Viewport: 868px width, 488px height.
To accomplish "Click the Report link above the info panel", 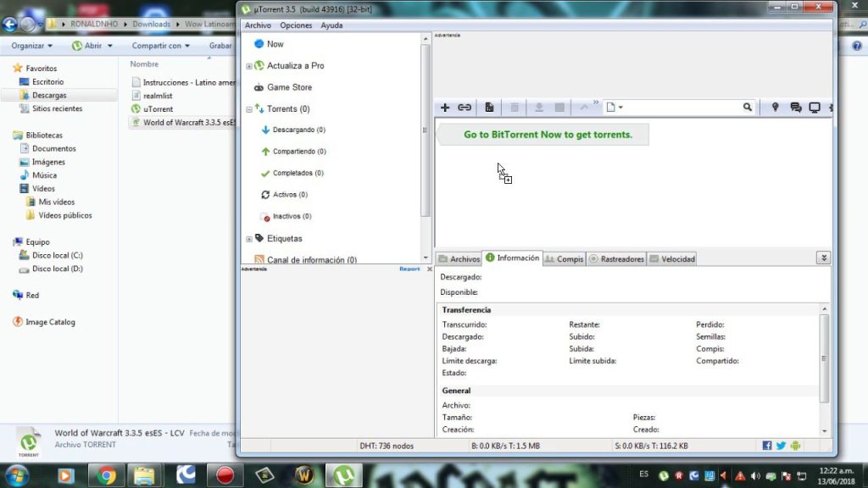I will click(411, 269).
